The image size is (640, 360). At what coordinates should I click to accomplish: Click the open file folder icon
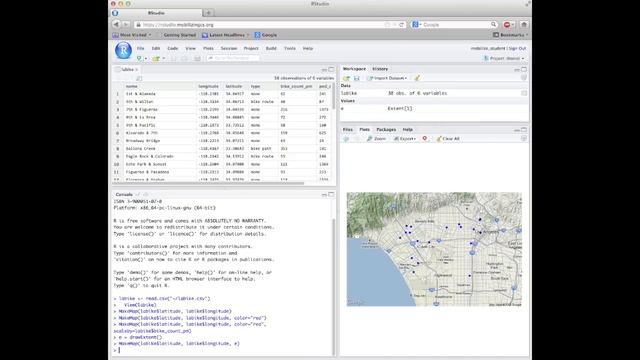point(156,58)
